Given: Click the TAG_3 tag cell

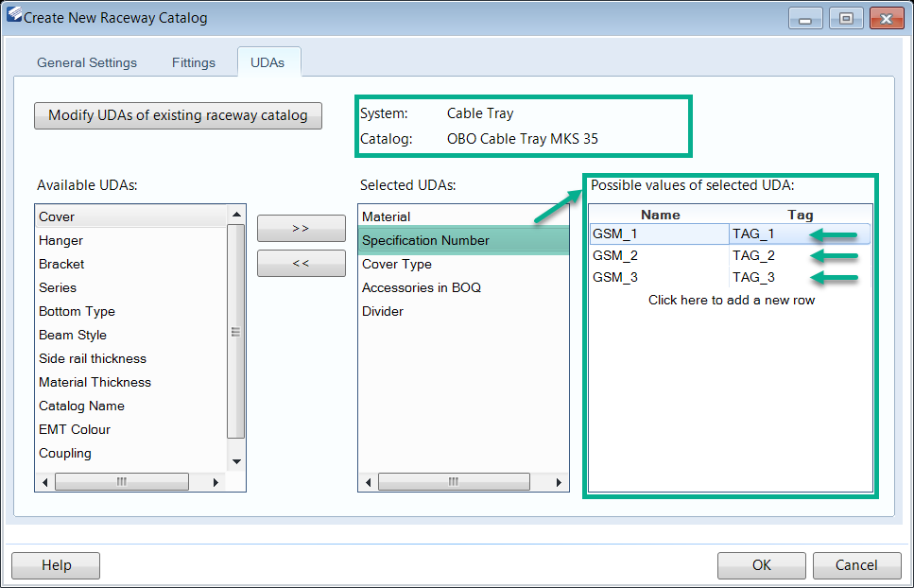Looking at the screenshot, I should tap(800, 277).
